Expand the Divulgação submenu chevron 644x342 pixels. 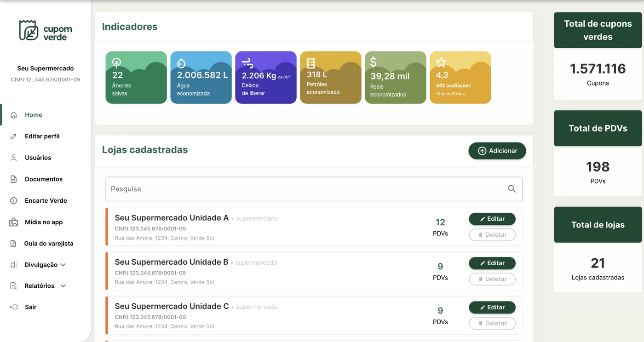click(63, 265)
